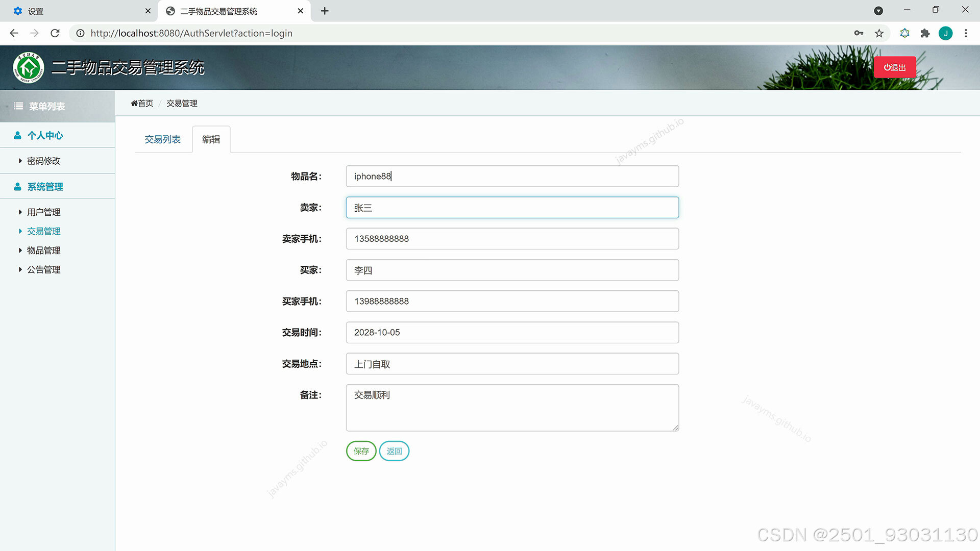The width and height of the screenshot is (980, 551).
Task: Click the 退出 logout button
Action: (894, 67)
